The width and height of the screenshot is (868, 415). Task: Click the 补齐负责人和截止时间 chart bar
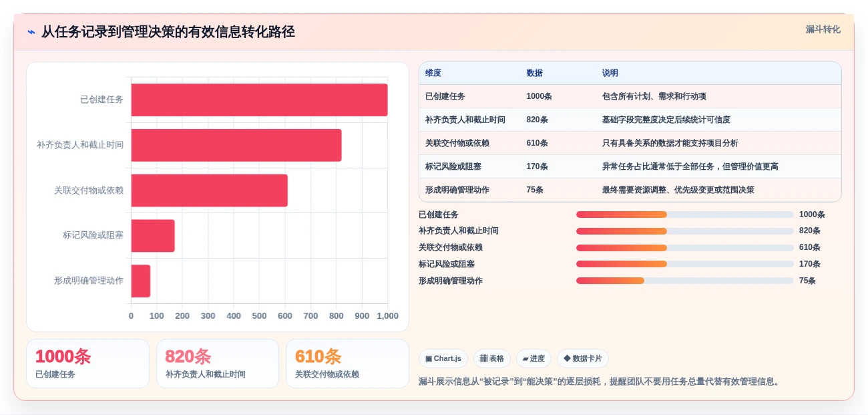click(236, 145)
